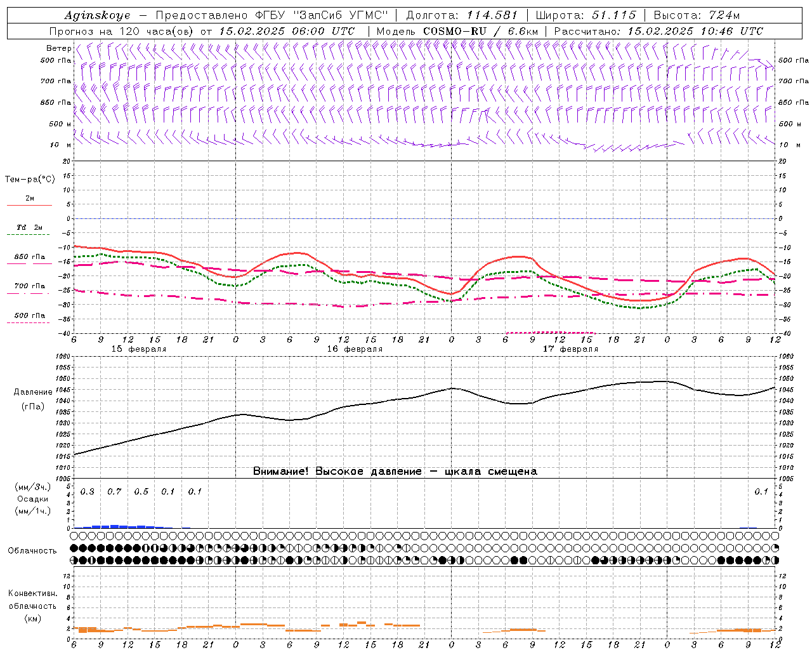Click the high pressure warning text
Image resolution: width=812 pixels, height=650 pixels.
point(395,472)
